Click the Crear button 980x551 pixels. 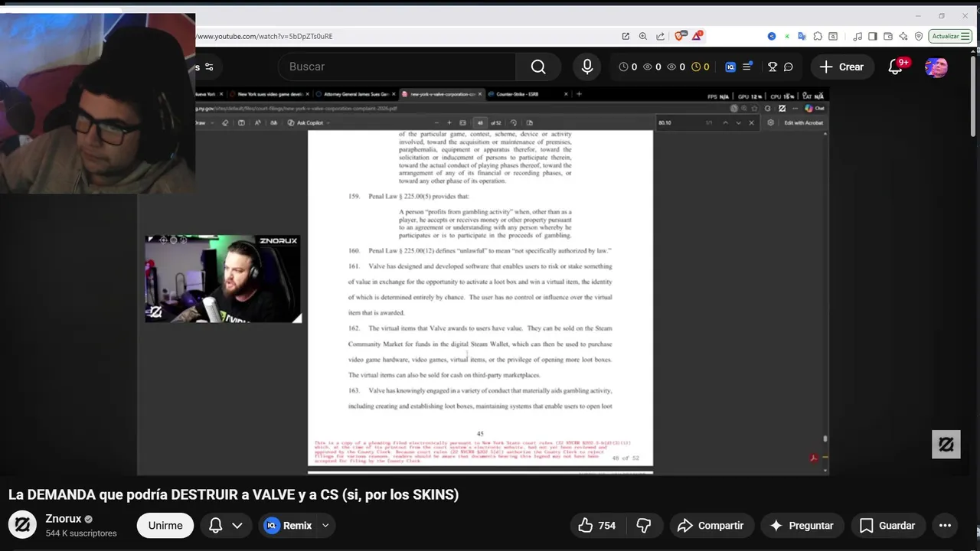click(x=842, y=67)
